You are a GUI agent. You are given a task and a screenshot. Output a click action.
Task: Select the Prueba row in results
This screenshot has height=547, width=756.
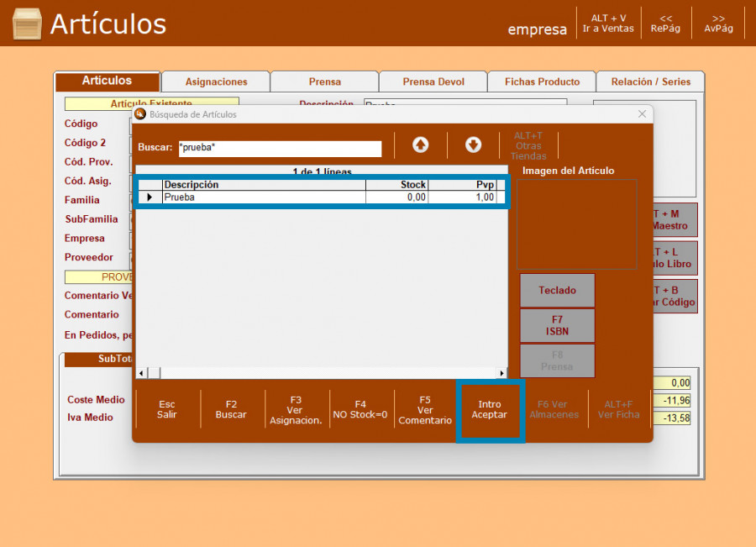pos(264,197)
